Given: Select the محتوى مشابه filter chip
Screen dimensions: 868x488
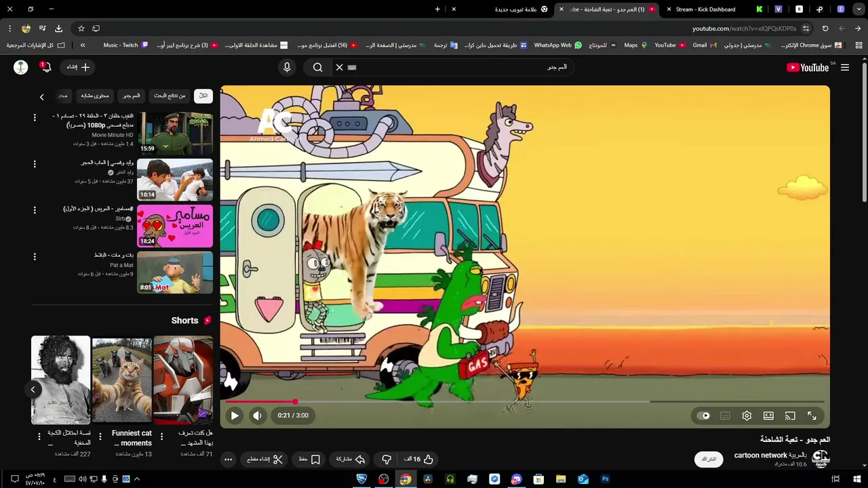Looking at the screenshot, I should click(95, 96).
